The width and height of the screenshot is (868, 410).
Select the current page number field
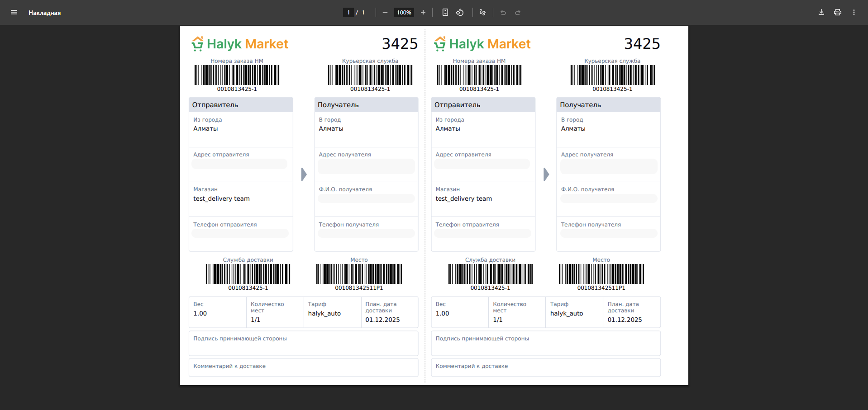coord(348,12)
